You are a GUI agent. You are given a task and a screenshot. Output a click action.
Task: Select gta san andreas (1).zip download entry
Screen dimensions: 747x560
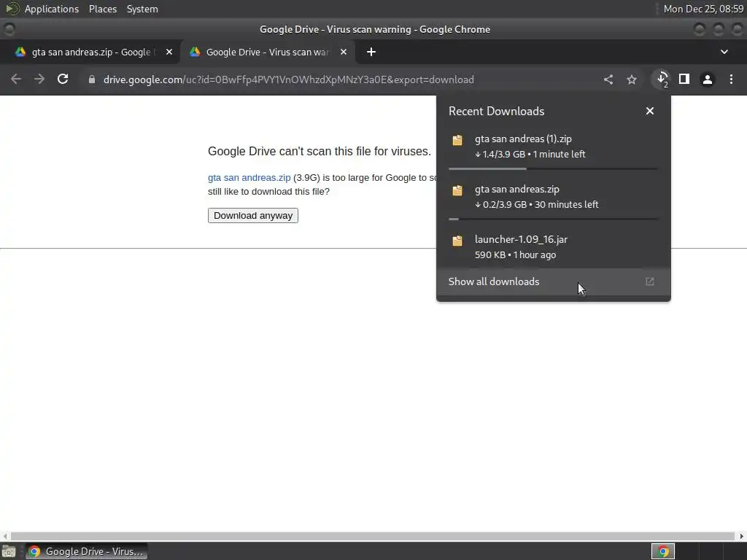554,146
